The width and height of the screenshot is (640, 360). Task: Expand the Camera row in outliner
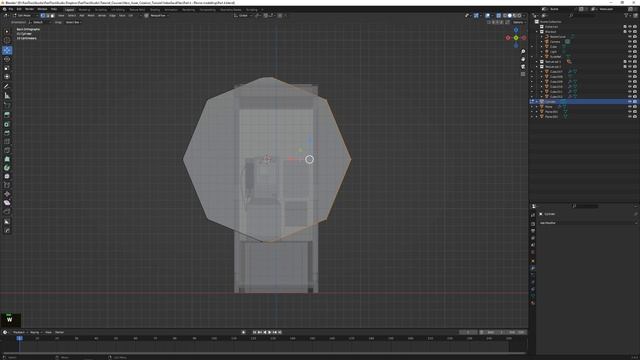tap(542, 42)
